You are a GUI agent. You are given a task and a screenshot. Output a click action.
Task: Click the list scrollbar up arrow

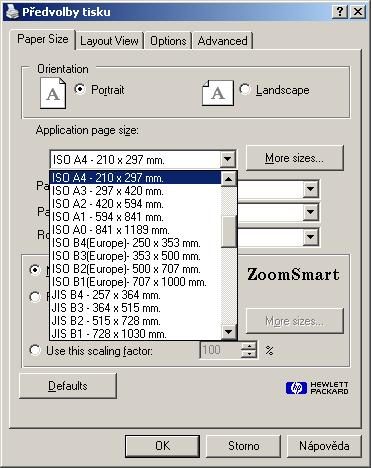pos(229,179)
